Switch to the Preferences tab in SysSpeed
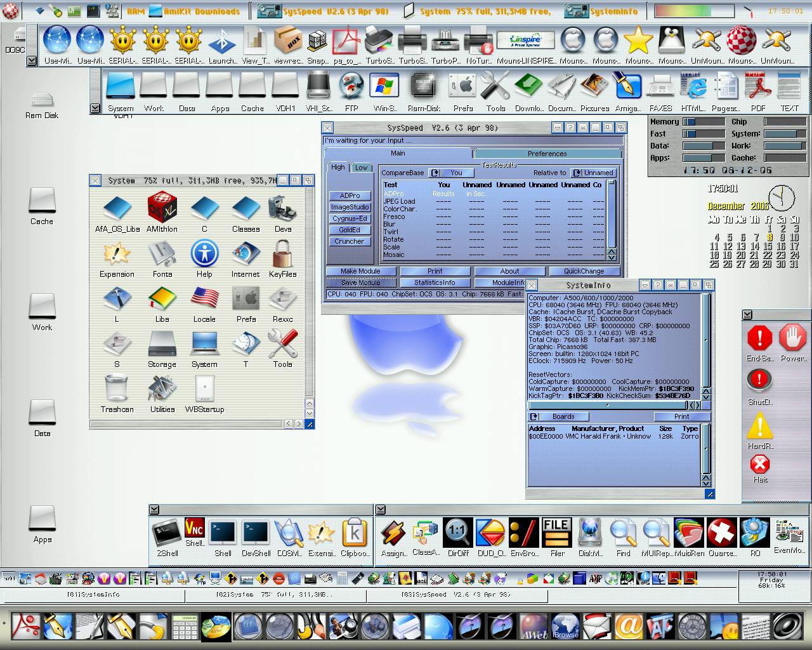Image resolution: width=812 pixels, height=650 pixels. click(547, 154)
